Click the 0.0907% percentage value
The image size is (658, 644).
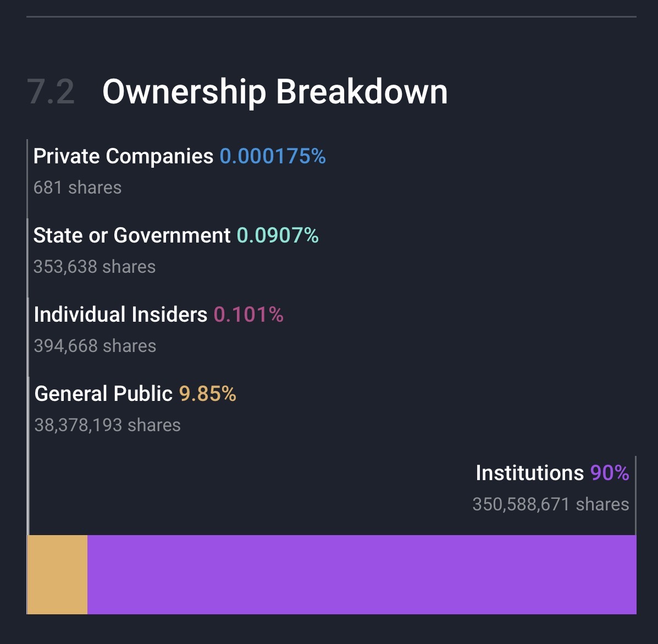tap(278, 236)
